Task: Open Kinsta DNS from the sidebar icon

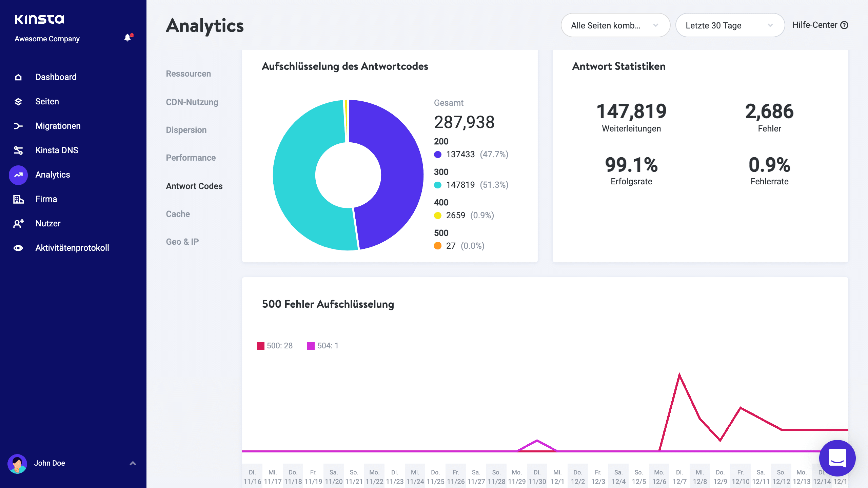Action: coord(18,150)
